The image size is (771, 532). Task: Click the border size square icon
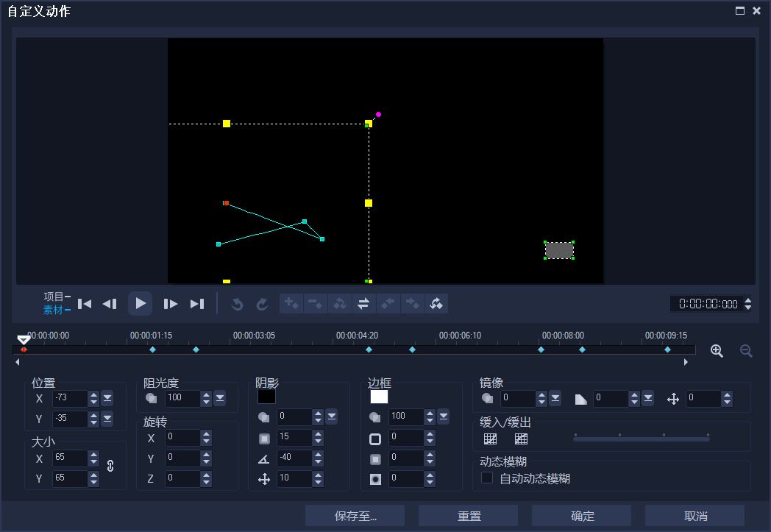375,439
